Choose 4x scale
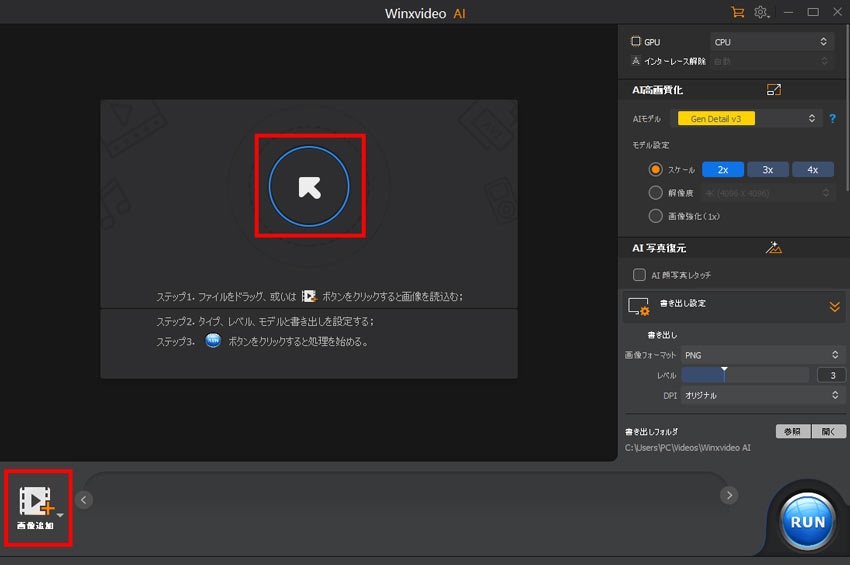Image resolution: width=850 pixels, height=565 pixels. [813, 170]
